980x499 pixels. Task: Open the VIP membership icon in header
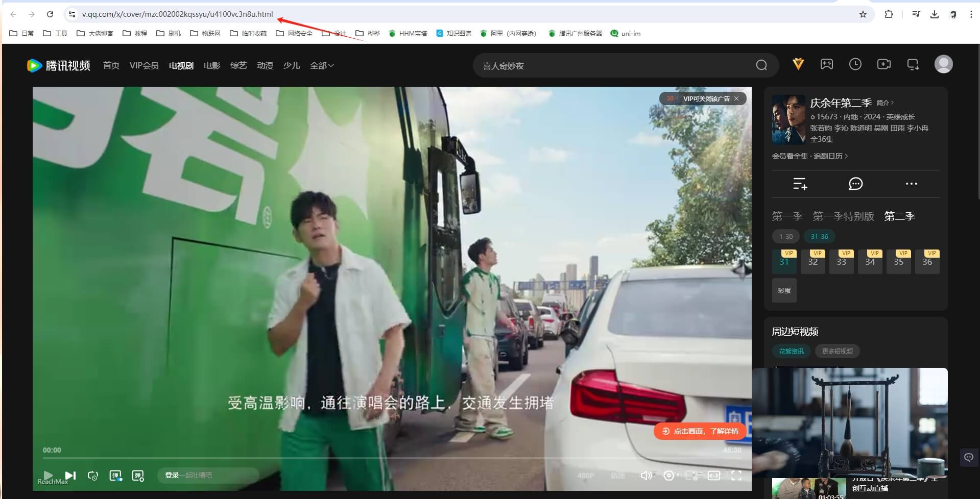[798, 64]
